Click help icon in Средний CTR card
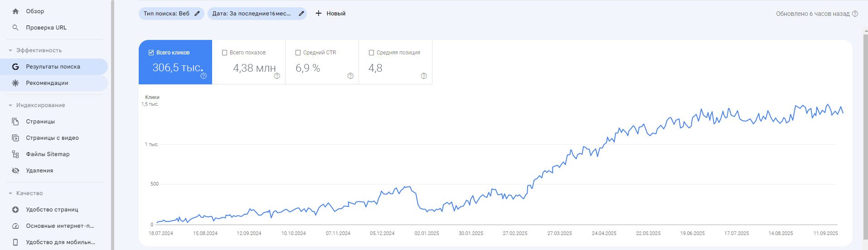The height and width of the screenshot is (250, 868). click(350, 76)
